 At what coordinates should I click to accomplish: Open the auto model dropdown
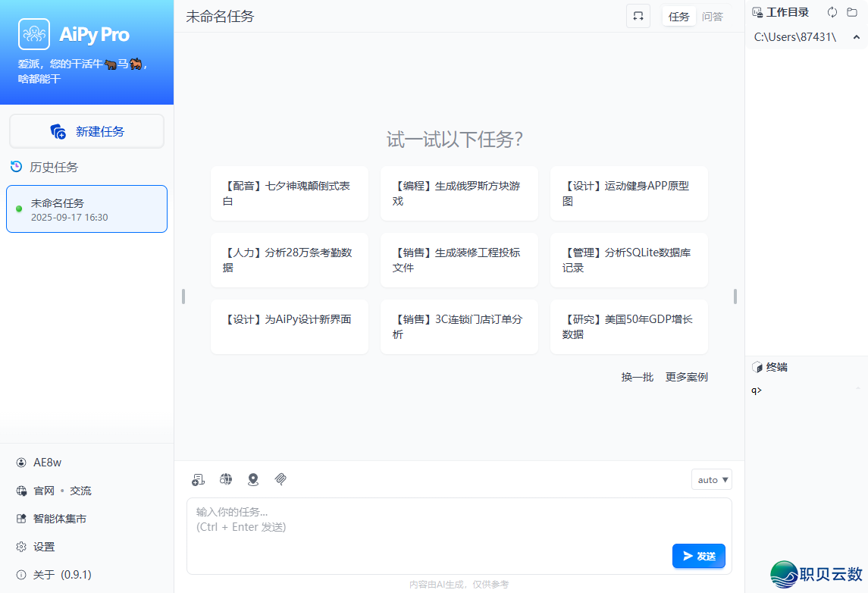tap(711, 479)
